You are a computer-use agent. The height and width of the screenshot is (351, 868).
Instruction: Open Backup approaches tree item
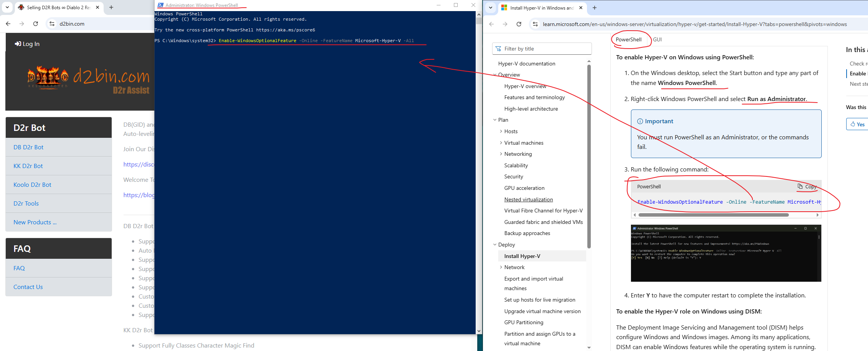pyautogui.click(x=527, y=233)
